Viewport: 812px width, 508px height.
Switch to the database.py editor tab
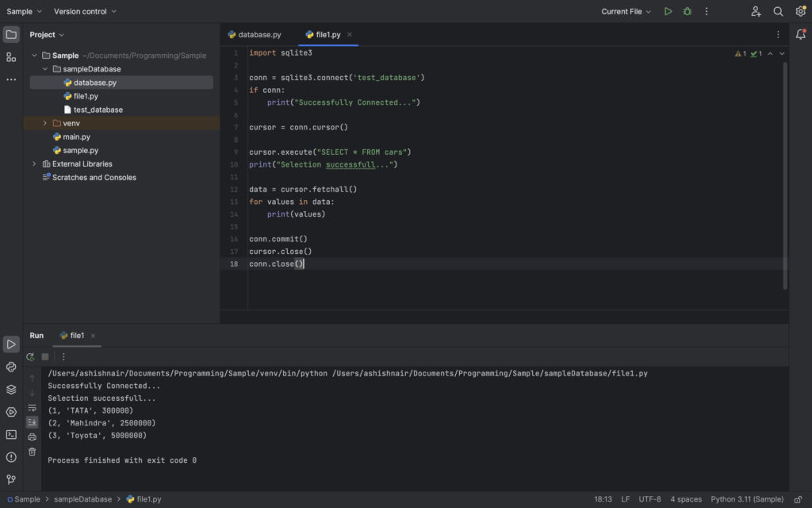[x=258, y=34]
